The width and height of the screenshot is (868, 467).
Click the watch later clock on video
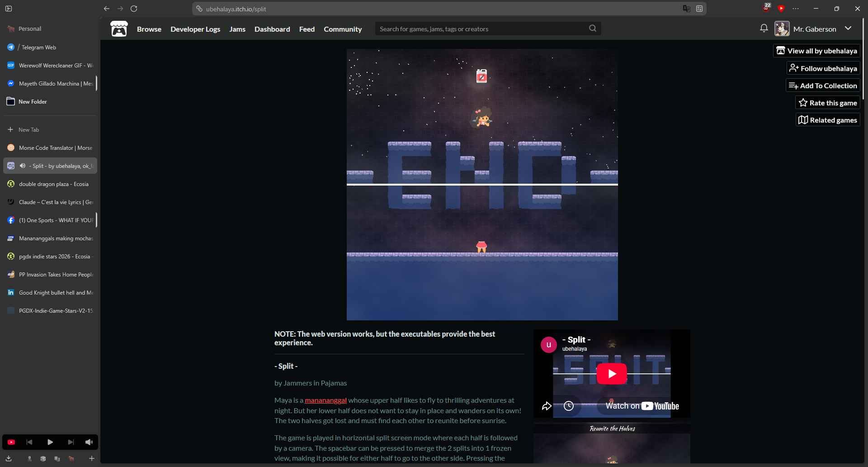[569, 406]
